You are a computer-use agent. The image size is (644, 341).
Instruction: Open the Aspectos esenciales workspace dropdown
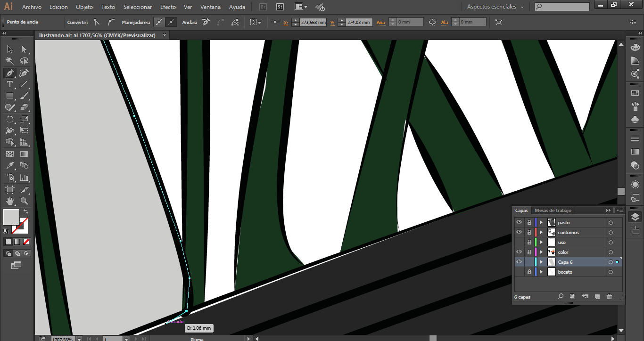click(x=495, y=7)
